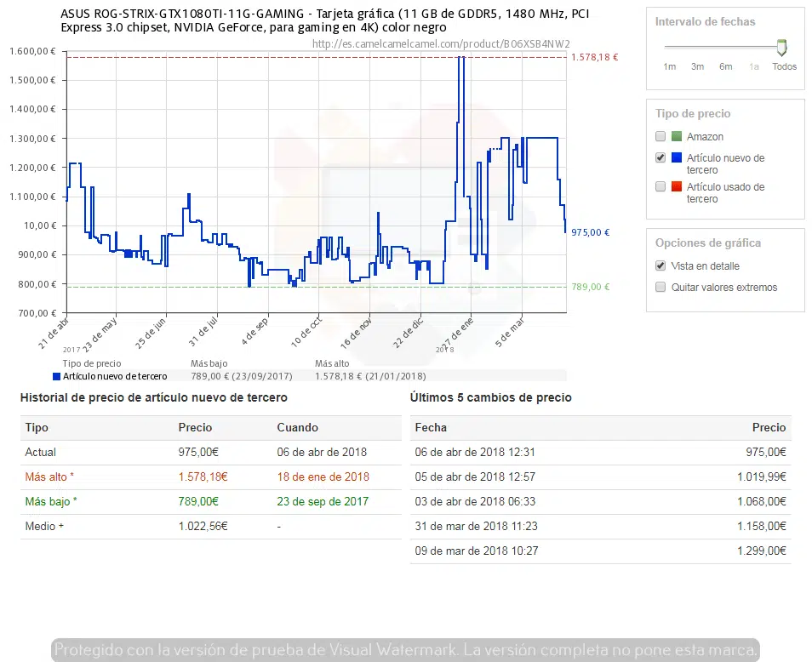
Task: Select the 1m date range
Action: (x=670, y=66)
